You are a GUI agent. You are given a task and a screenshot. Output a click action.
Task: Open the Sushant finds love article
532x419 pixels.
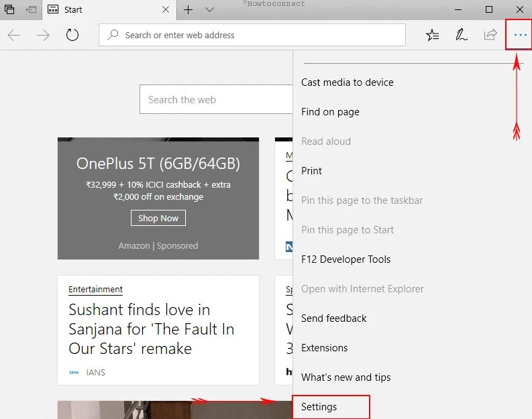click(x=152, y=329)
